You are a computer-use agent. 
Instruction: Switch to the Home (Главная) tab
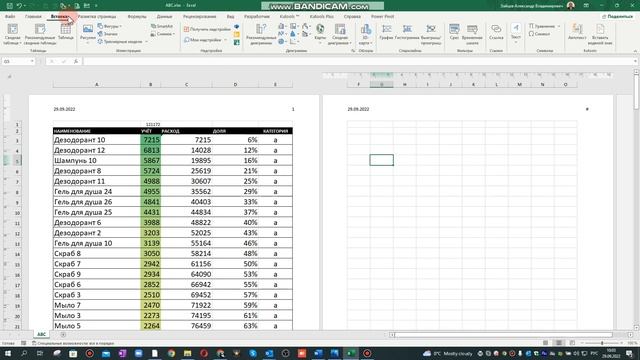[x=33, y=16]
